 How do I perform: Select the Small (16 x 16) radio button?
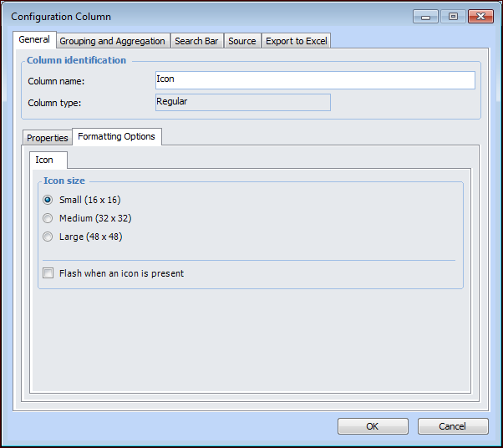(x=48, y=200)
